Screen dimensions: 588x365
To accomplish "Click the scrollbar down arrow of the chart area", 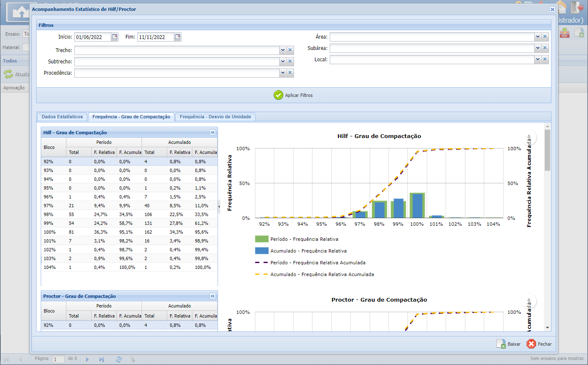I will (547, 328).
